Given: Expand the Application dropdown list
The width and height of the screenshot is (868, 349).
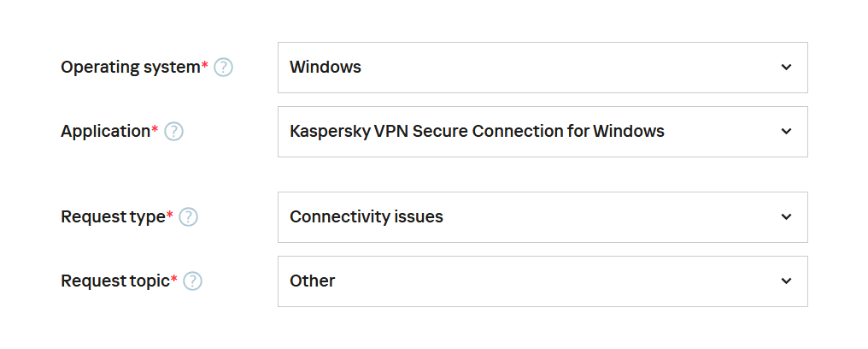Looking at the screenshot, I should pos(542,132).
